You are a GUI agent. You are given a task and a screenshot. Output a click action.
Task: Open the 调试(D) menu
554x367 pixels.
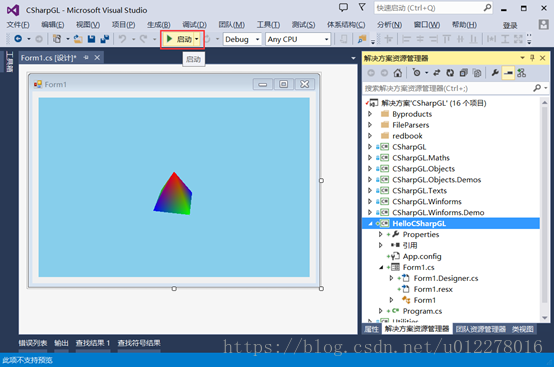194,25
